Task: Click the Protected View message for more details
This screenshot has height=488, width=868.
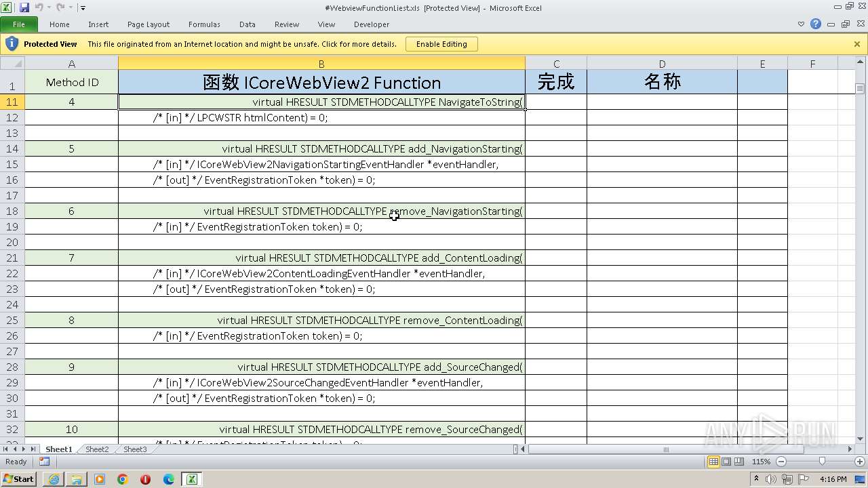Action: (x=242, y=44)
